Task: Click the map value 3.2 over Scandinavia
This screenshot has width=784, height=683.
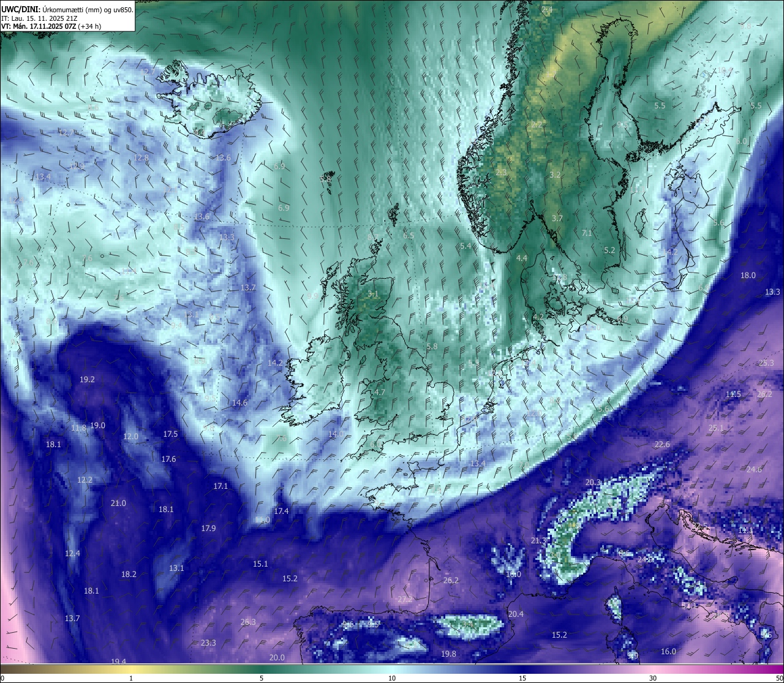Action: pyautogui.click(x=555, y=175)
